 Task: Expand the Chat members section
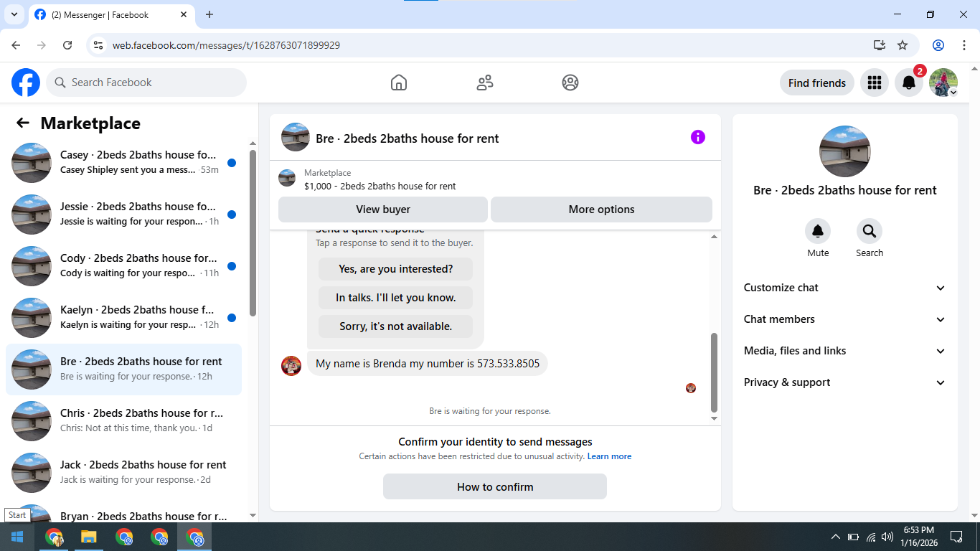(x=845, y=319)
